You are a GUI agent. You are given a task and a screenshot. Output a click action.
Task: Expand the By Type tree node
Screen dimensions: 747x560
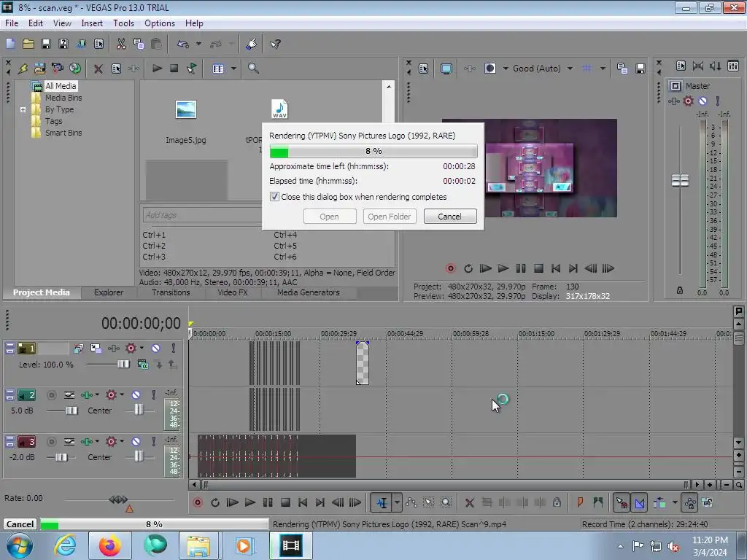point(23,109)
